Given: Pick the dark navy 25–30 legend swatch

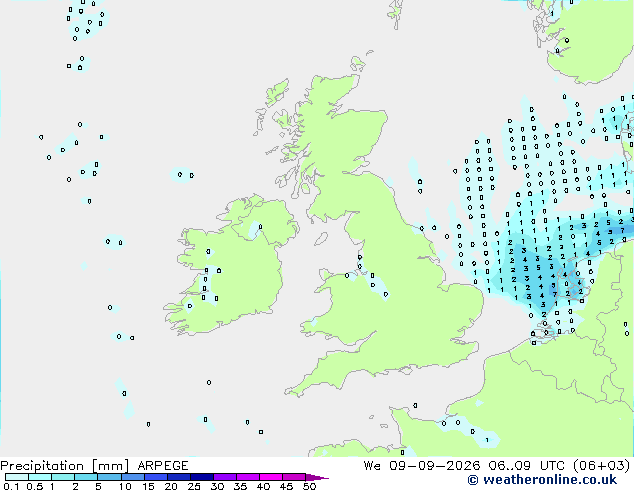Looking at the screenshot, I should click(x=202, y=477).
